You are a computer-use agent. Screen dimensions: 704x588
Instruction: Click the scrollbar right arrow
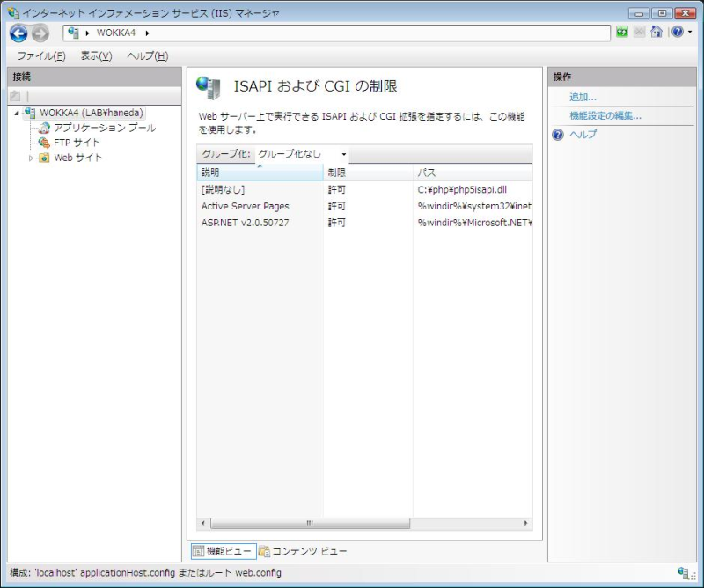(525, 523)
